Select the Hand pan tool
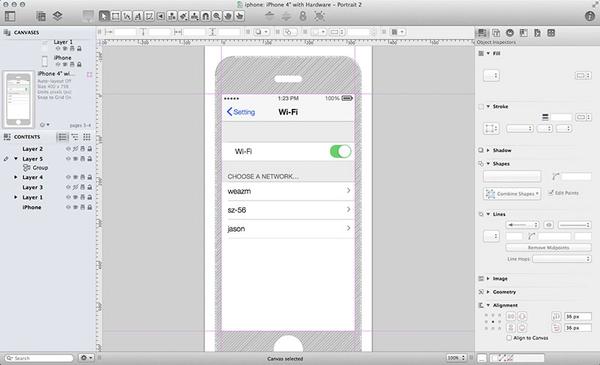This screenshot has height=365, width=600. 228,16
